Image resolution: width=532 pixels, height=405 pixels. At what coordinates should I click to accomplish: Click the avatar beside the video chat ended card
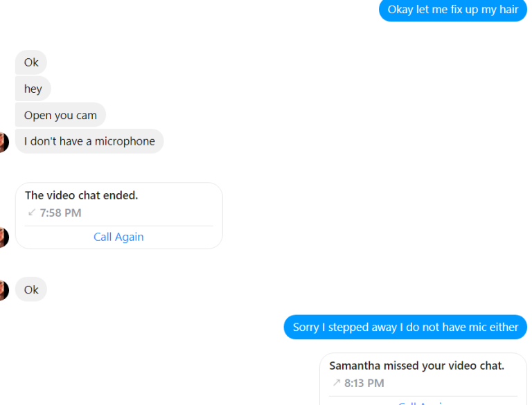[x=3, y=237]
